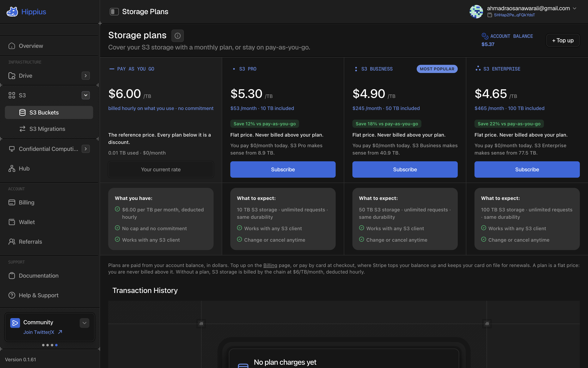Image resolution: width=588 pixels, height=368 pixels.
Task: Click the Most Popular badge
Action: click(437, 69)
